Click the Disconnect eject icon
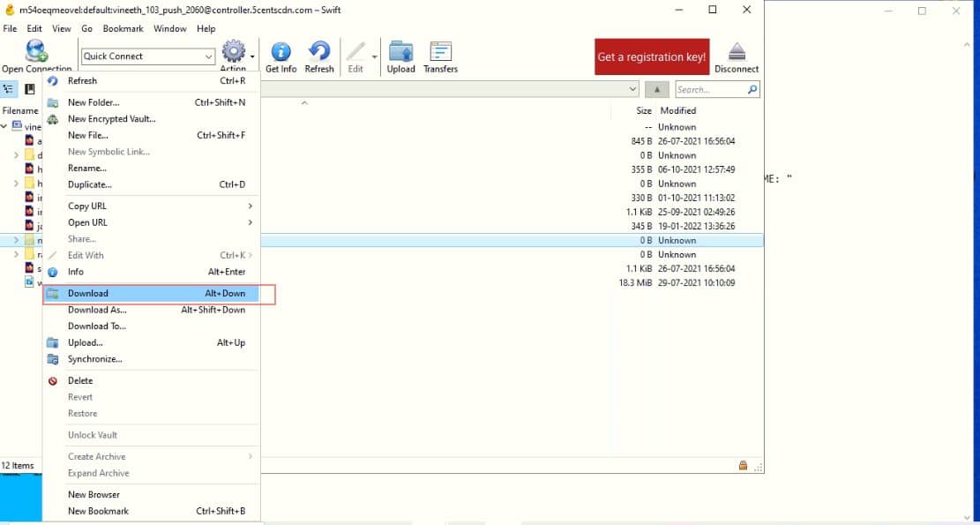Screen dimensions: 980x525 pyautogui.click(x=737, y=51)
